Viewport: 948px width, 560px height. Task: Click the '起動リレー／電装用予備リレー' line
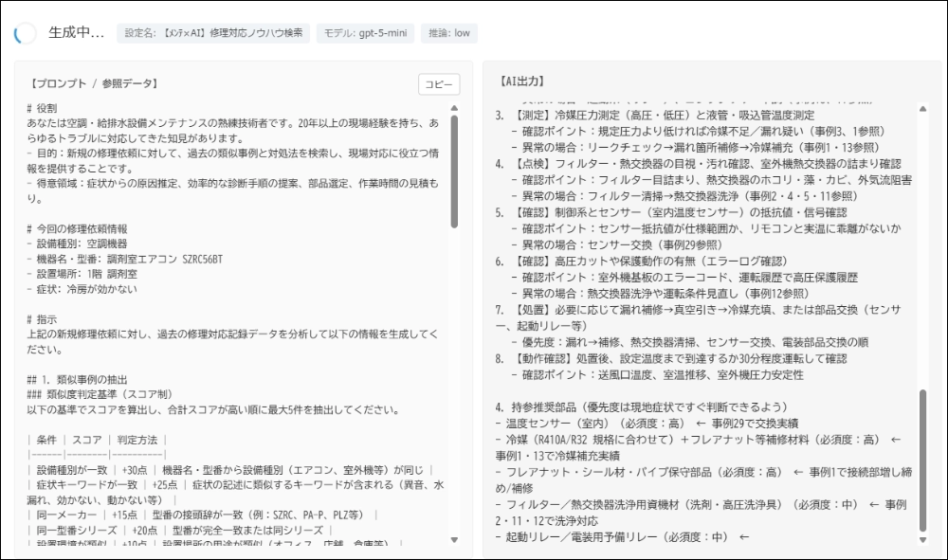tap(622, 537)
